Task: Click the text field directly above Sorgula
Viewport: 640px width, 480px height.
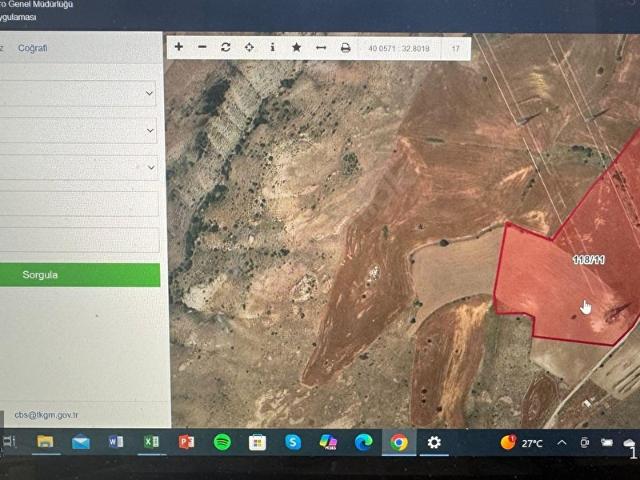Action: [80, 240]
